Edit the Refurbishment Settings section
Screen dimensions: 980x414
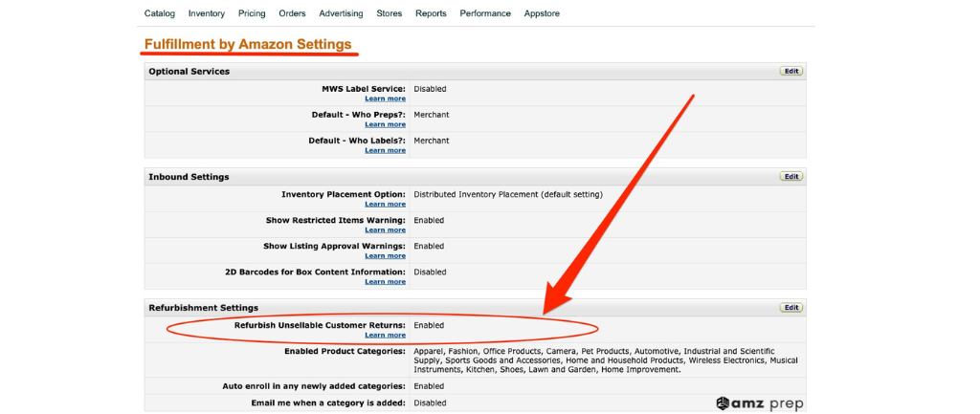(x=791, y=308)
